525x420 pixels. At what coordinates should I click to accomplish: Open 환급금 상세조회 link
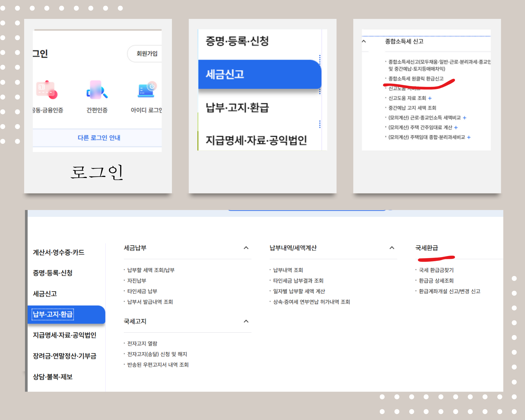coord(436,281)
